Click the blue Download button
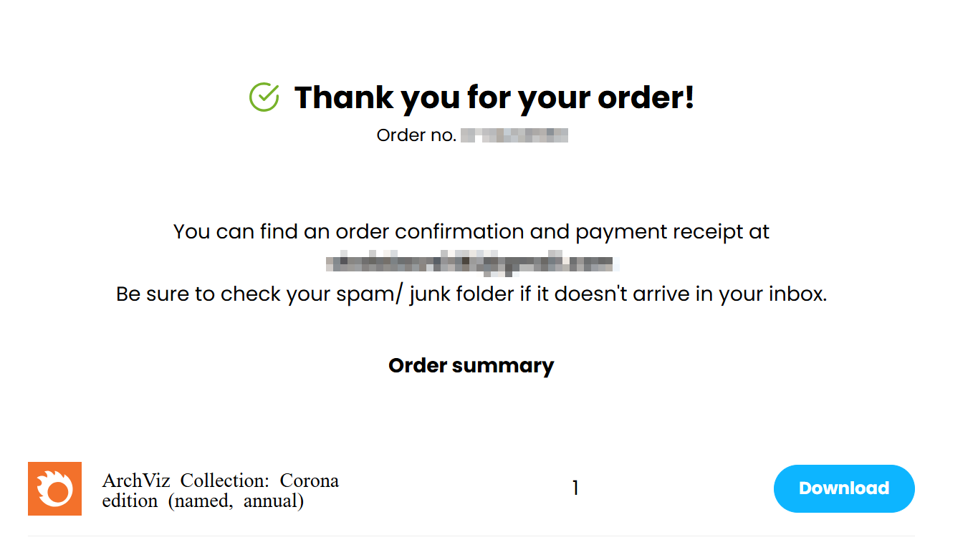973x560 pixels. 844,488
